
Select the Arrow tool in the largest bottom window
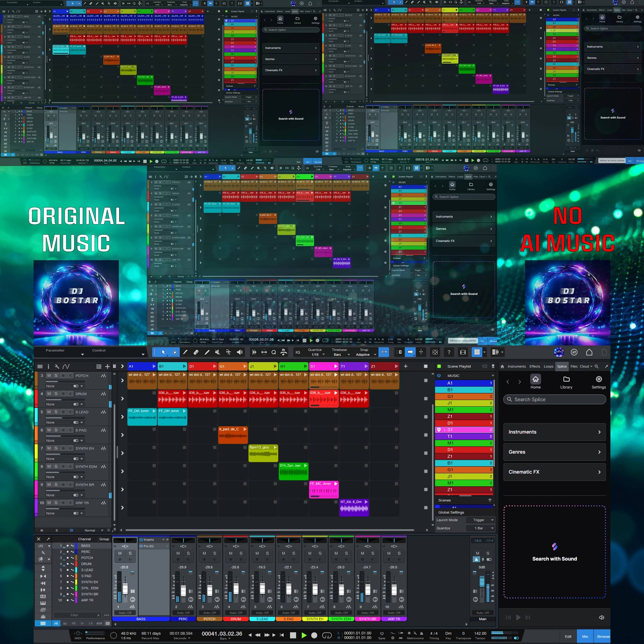tap(163, 352)
